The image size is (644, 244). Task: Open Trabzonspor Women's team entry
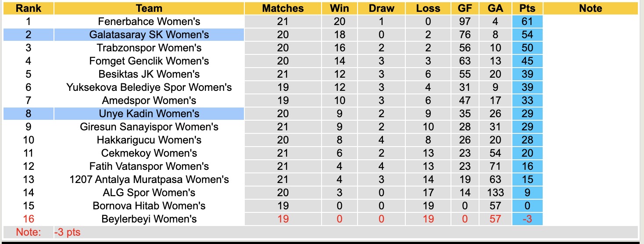pyautogui.click(x=149, y=48)
